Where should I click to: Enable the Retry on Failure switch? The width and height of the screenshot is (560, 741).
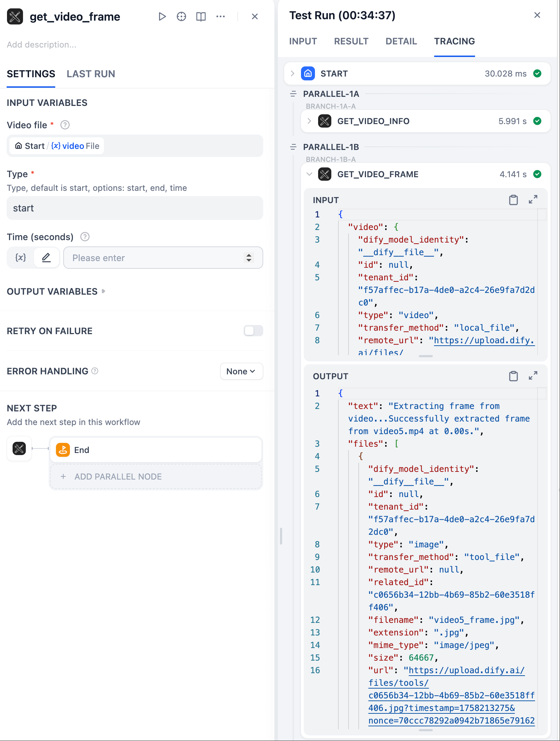pos(253,331)
